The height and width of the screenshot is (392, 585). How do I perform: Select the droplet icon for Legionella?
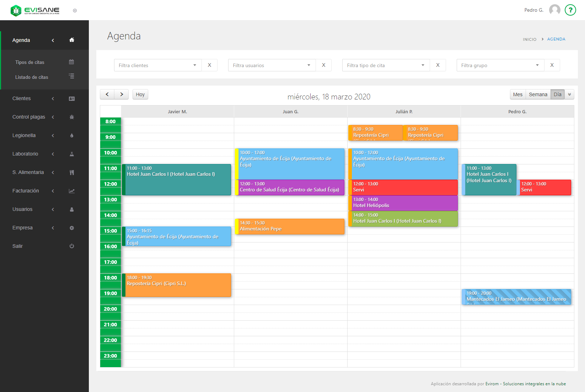(72, 135)
